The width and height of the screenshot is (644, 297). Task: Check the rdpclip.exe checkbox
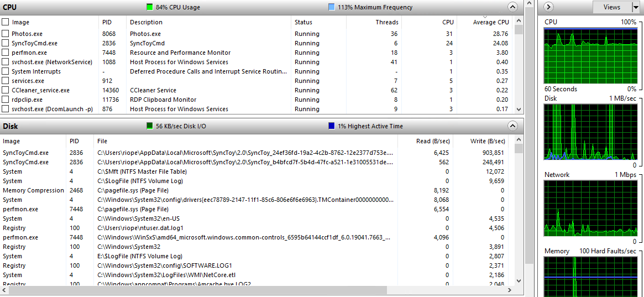click(5, 100)
